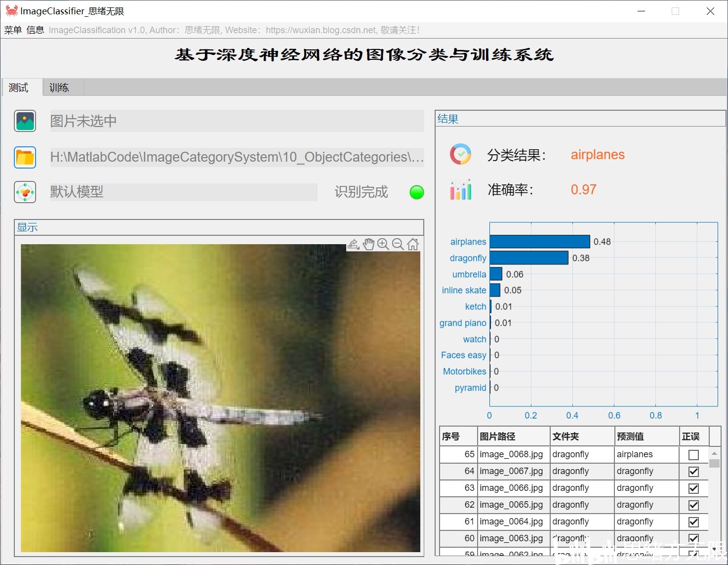Click image_0066.jpg table cell
Screen dimensions: 728x565
(x=514, y=488)
